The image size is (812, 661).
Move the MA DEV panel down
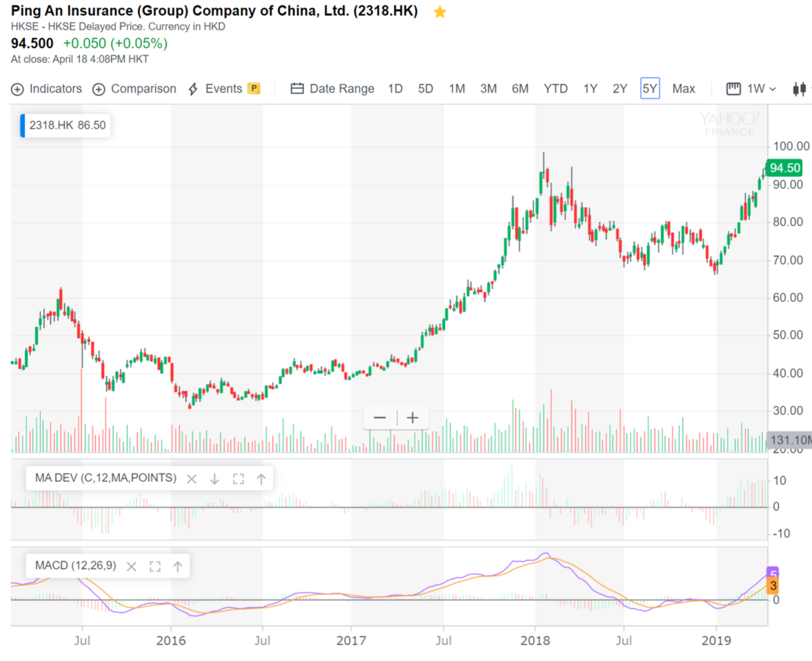click(214, 479)
